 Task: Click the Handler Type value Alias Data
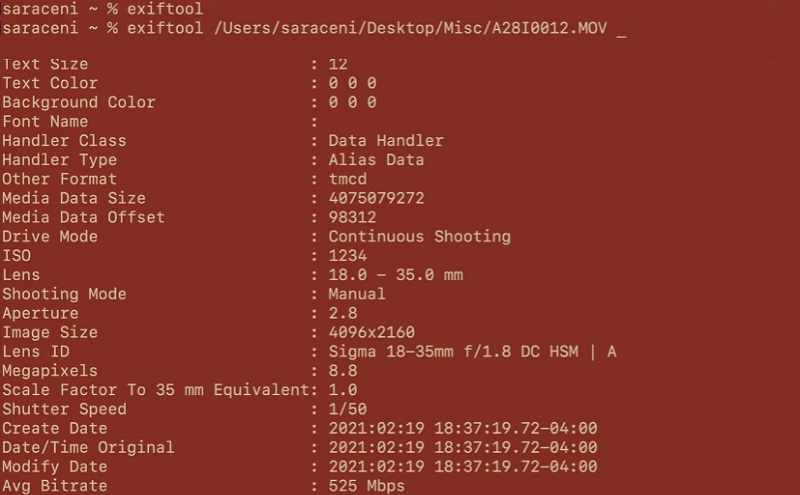point(376,160)
